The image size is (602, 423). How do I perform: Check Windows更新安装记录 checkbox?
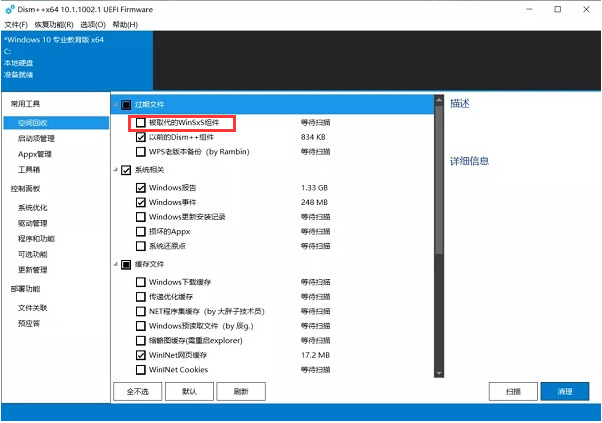[x=141, y=217]
